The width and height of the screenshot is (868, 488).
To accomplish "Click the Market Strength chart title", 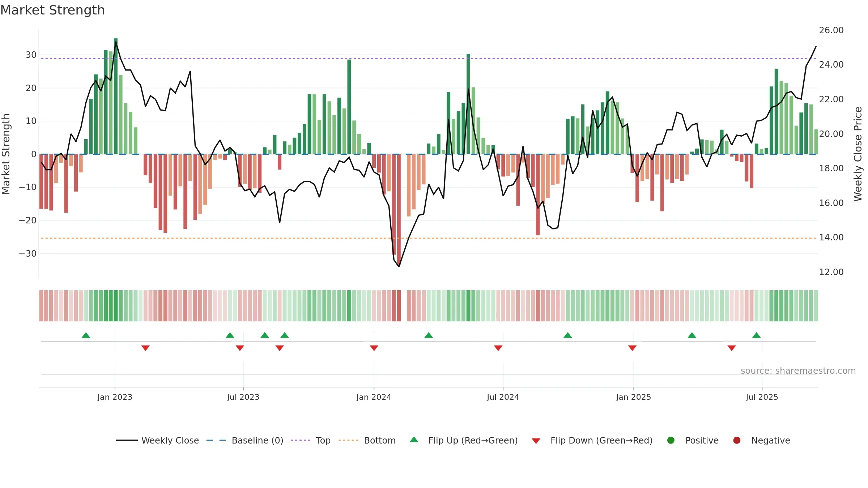I will 52,10.
